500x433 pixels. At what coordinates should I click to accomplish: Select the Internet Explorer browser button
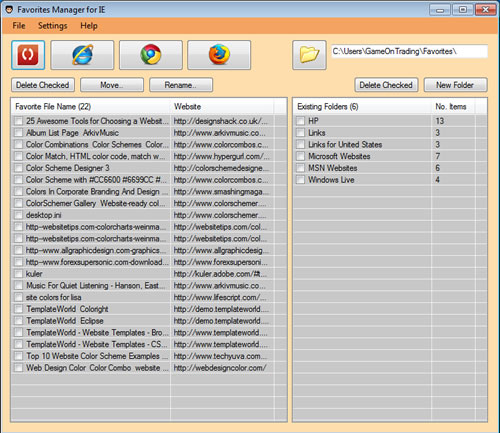coord(82,55)
